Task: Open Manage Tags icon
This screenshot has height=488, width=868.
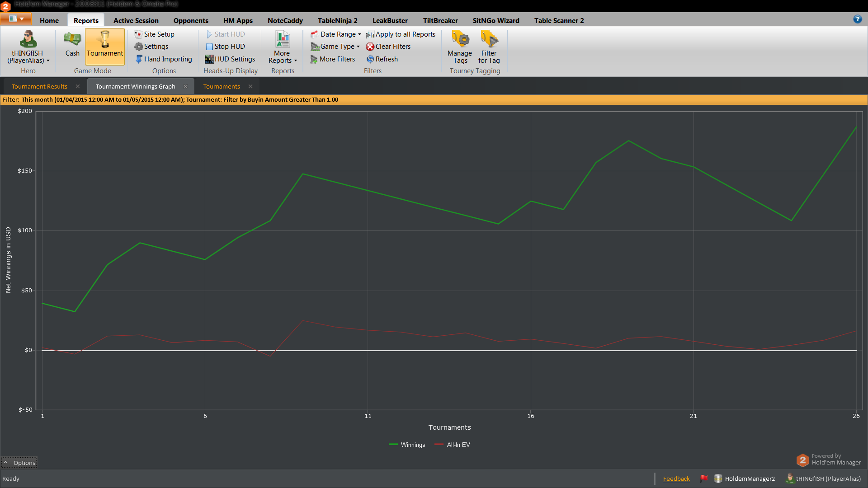Action: click(x=460, y=39)
